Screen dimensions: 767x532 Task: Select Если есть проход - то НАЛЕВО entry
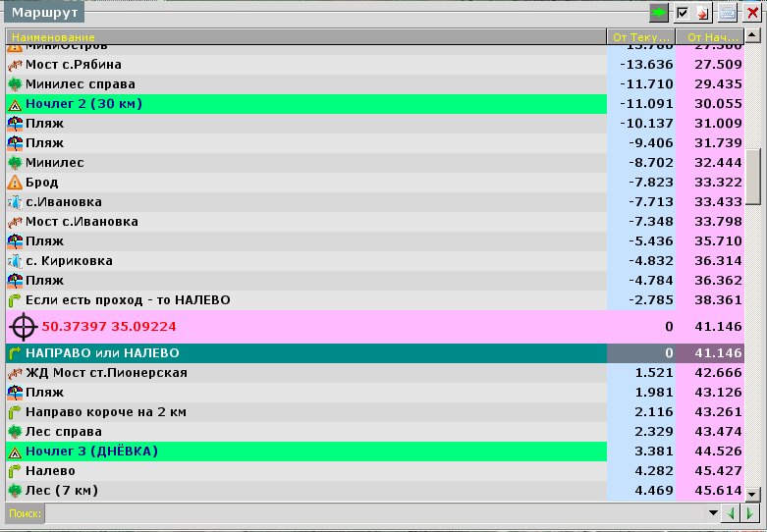point(128,299)
